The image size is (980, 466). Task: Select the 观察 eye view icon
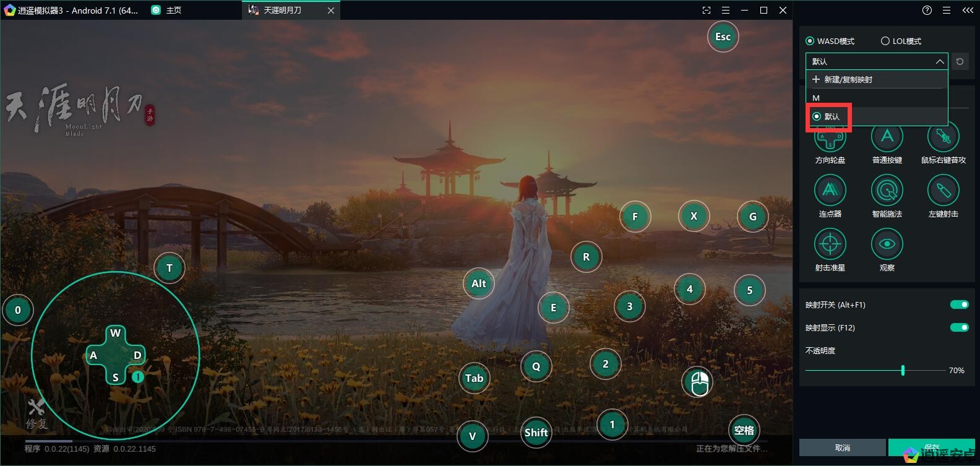[887, 244]
